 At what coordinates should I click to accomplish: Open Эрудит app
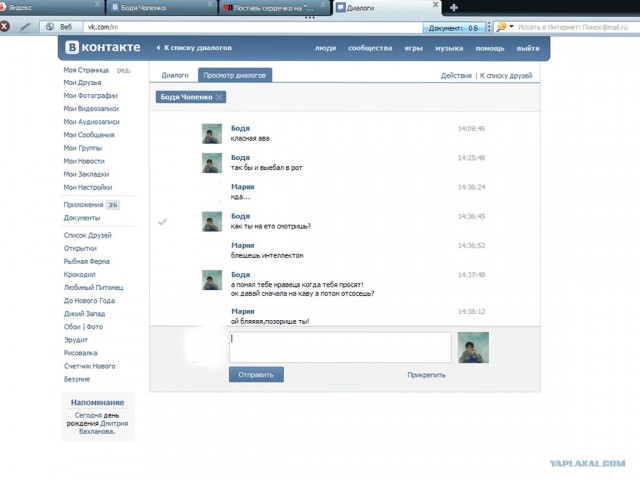tap(76, 340)
